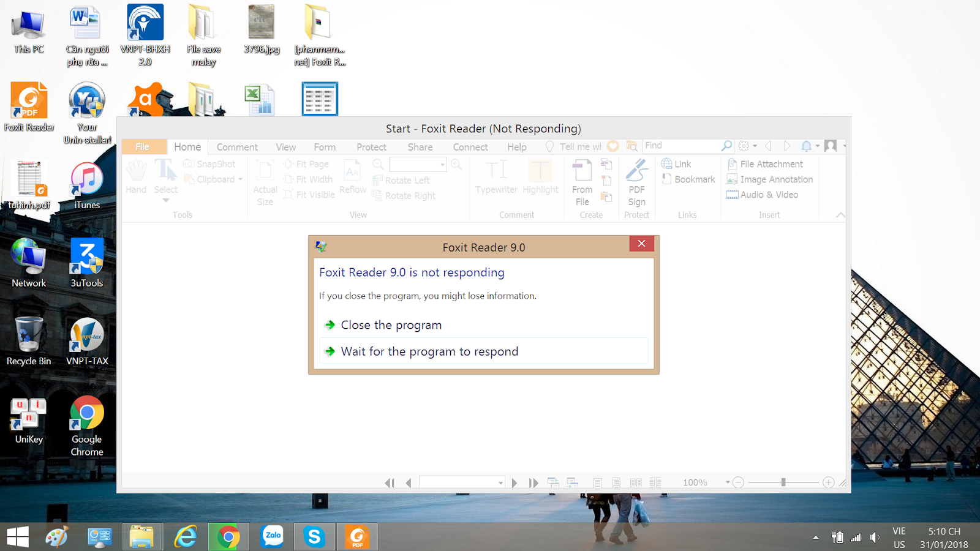
Task: Select Recycle Bin on desktop
Action: click(x=29, y=341)
